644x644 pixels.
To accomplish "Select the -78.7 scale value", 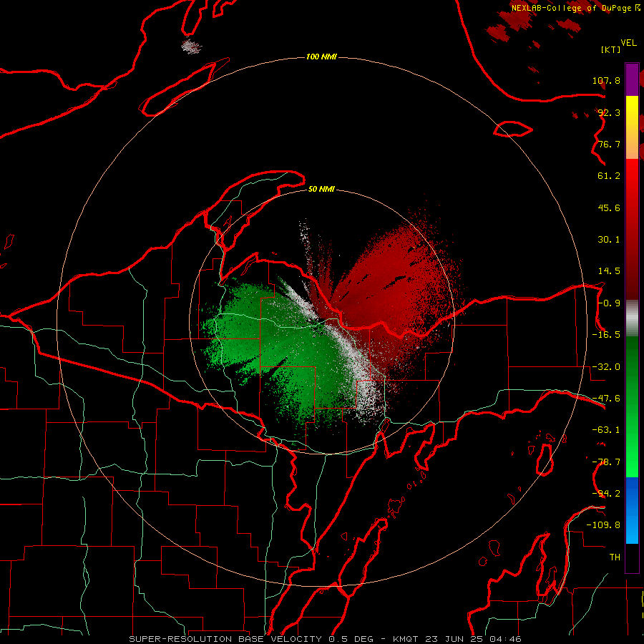I will pos(606,462).
